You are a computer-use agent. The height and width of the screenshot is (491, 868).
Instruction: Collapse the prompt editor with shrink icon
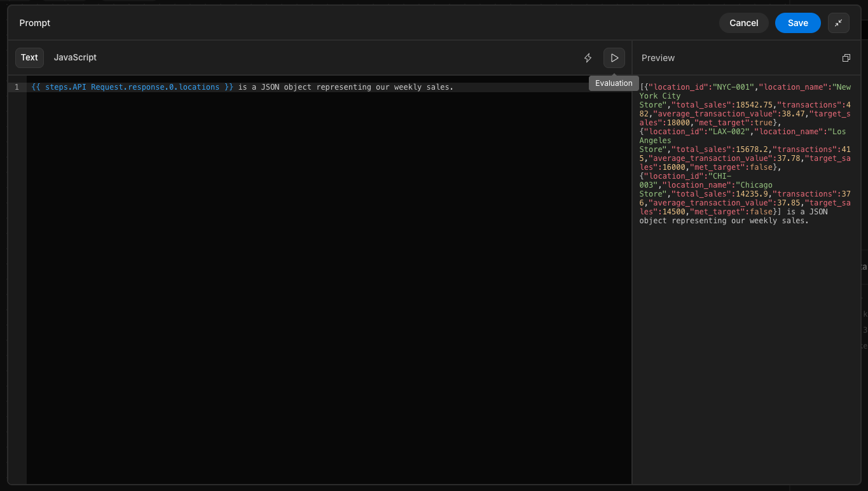coord(839,23)
